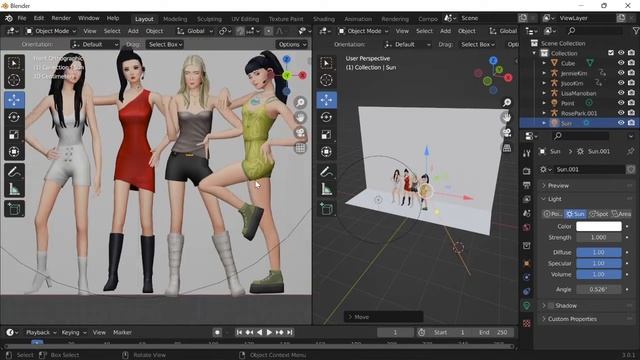Image resolution: width=640 pixels, height=360 pixels.
Task: Select the Add Cube tool in left viewport
Action: (14, 209)
